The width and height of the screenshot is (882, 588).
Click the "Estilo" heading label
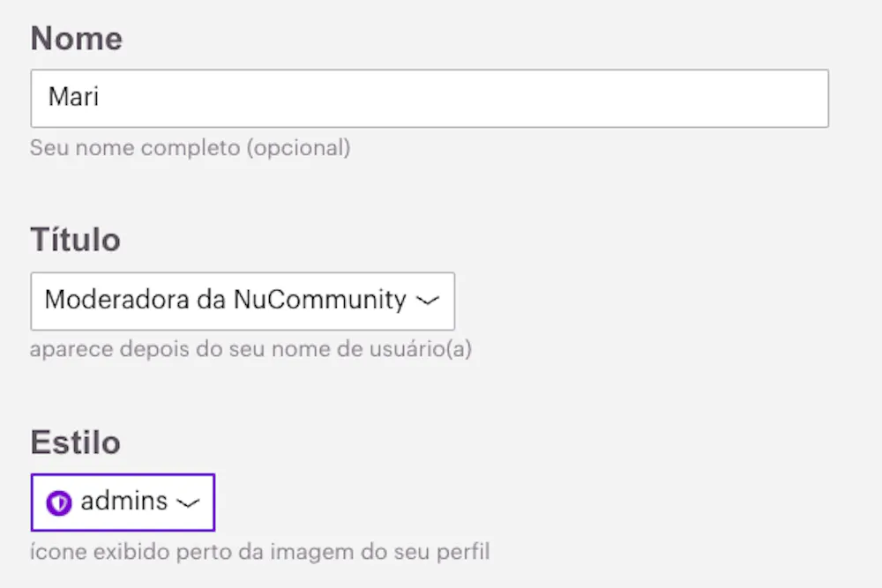76,442
